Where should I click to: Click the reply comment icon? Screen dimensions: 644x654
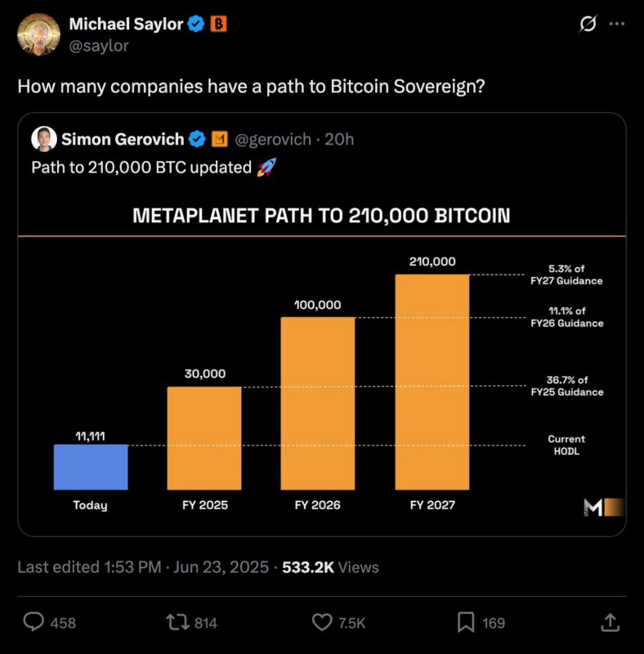click(x=34, y=623)
